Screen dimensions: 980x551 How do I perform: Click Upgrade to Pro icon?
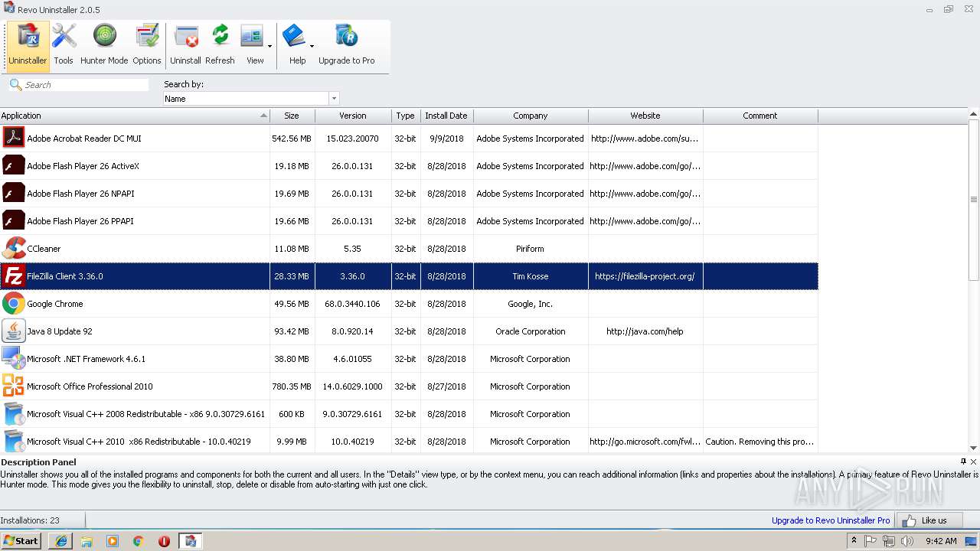coord(346,45)
